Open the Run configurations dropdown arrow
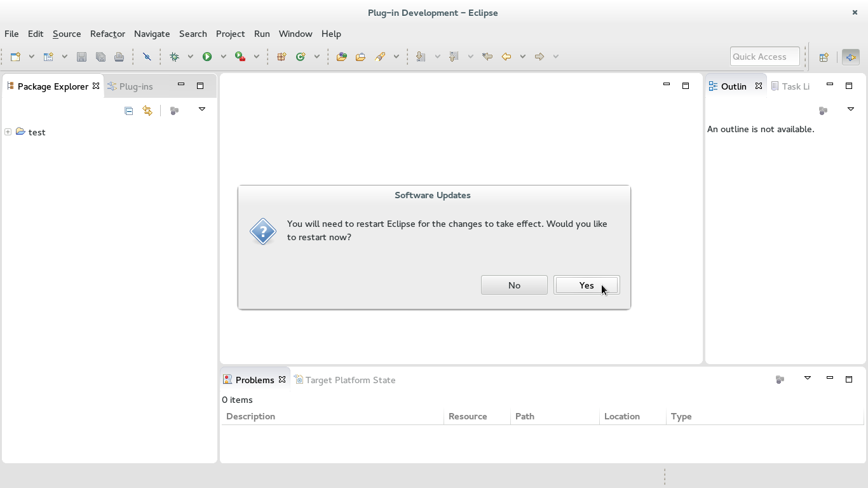868x488 pixels. 223,57
